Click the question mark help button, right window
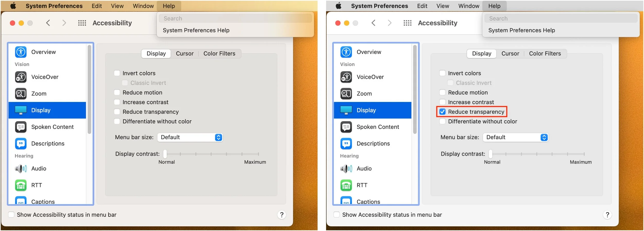644x231 pixels. [607, 215]
